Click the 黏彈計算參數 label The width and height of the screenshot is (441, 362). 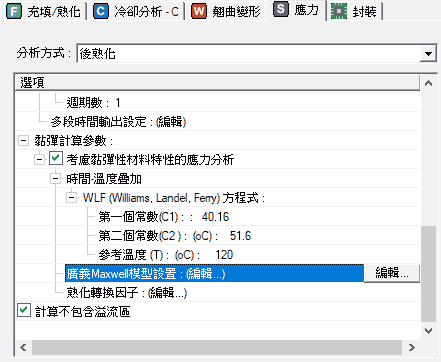point(74,141)
